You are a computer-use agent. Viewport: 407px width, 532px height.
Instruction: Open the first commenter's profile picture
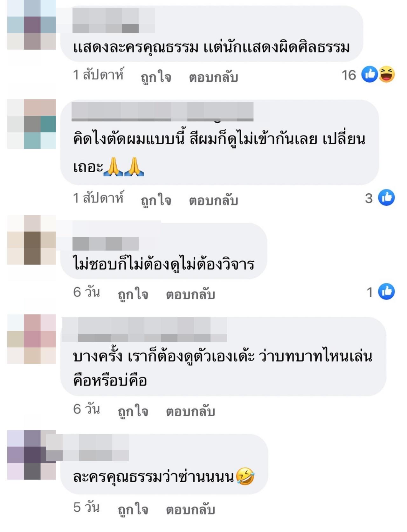31,25
